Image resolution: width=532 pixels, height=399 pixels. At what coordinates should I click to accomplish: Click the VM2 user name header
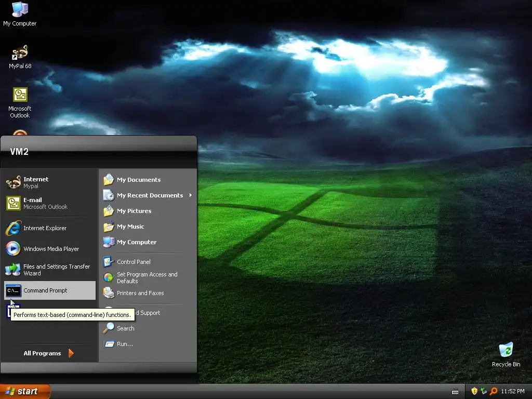pos(19,152)
